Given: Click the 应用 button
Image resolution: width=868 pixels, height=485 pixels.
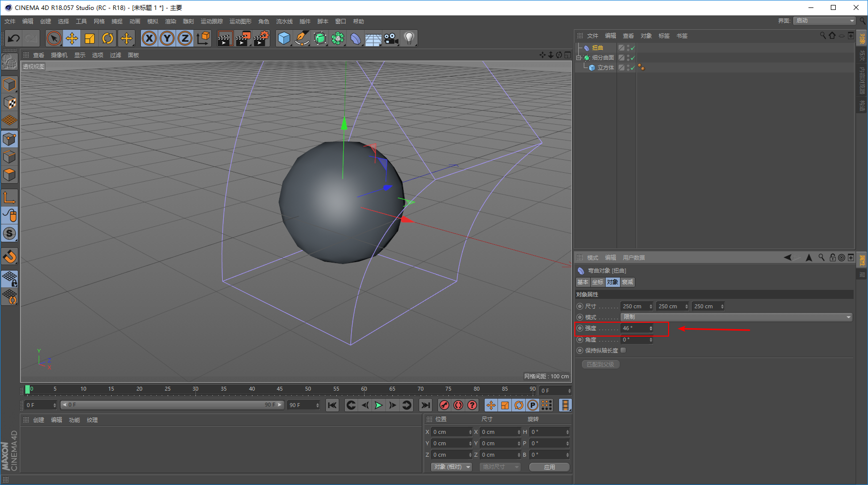Looking at the screenshot, I should click(550, 467).
